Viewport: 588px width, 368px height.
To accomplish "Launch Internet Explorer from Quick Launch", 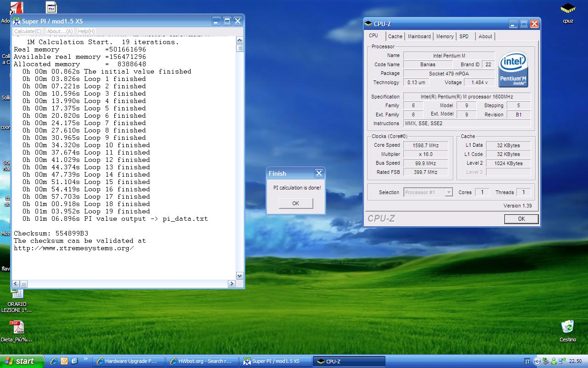I will (x=54, y=361).
